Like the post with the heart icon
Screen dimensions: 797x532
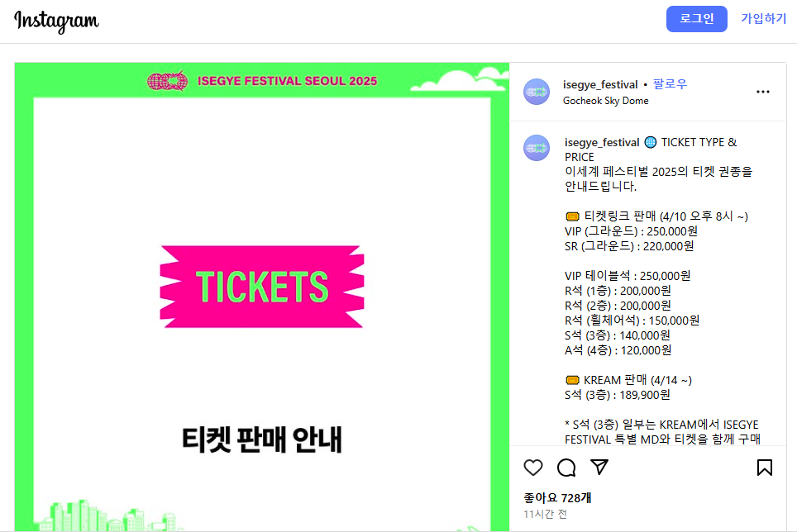click(x=533, y=468)
